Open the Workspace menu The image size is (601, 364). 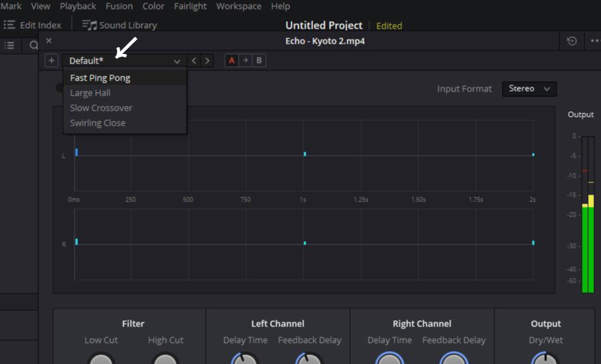coord(239,6)
